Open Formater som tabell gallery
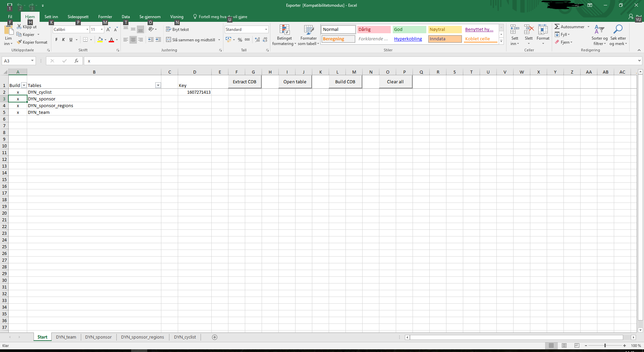This screenshot has height=352, width=644. tap(308, 30)
